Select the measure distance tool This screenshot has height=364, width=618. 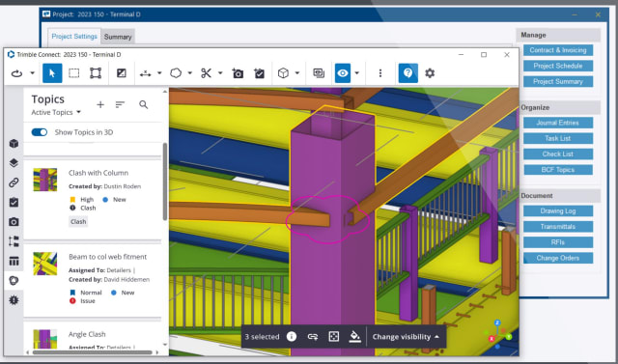pyautogui.click(x=146, y=73)
